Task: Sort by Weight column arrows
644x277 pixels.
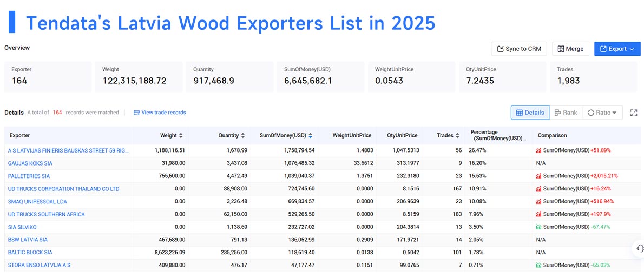Action: (x=181, y=135)
